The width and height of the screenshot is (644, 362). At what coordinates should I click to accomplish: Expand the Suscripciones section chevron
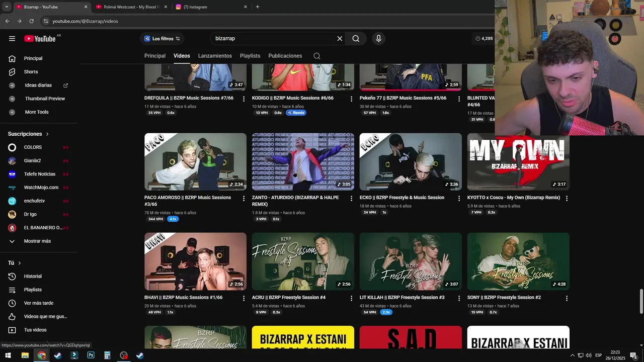47,134
